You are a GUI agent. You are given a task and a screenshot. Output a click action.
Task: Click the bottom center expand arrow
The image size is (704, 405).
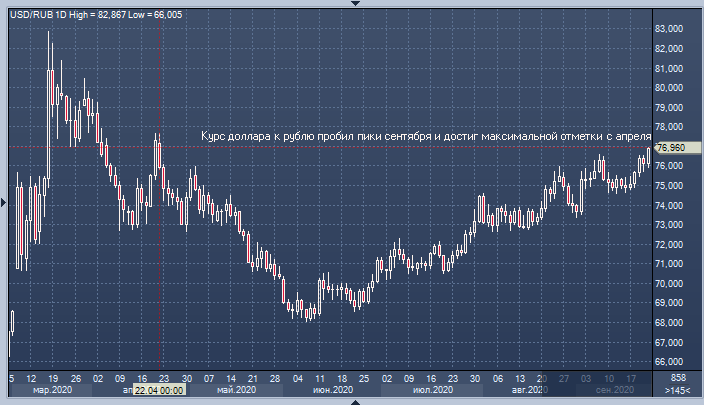click(x=352, y=401)
